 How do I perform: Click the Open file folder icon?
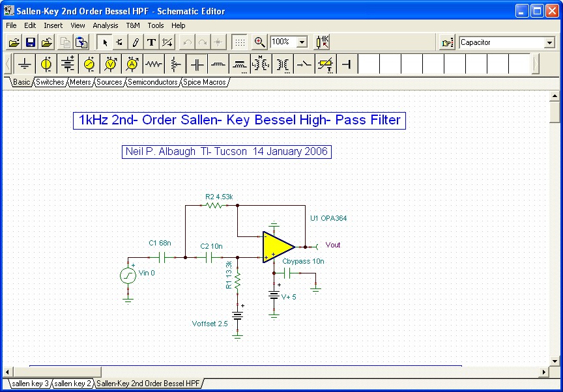14,42
